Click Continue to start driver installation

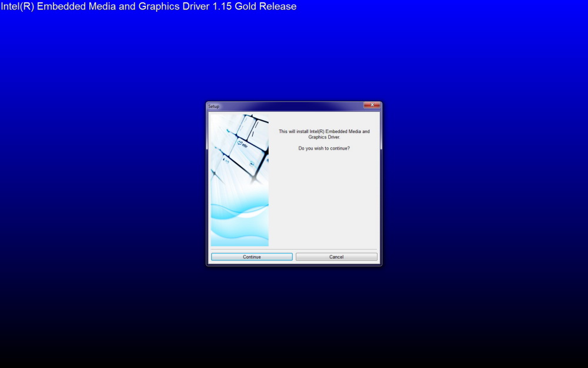pos(252,257)
